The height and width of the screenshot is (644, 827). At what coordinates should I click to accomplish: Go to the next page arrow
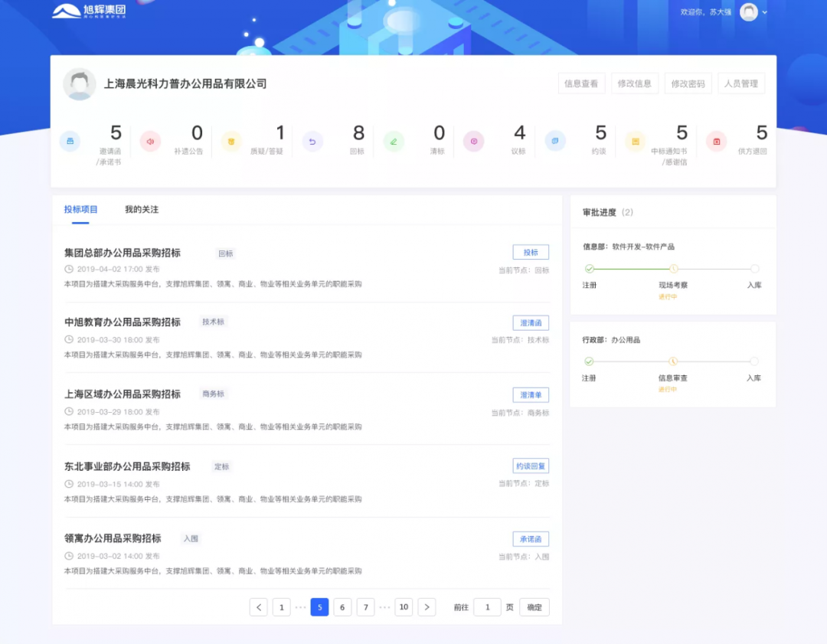[x=427, y=607]
